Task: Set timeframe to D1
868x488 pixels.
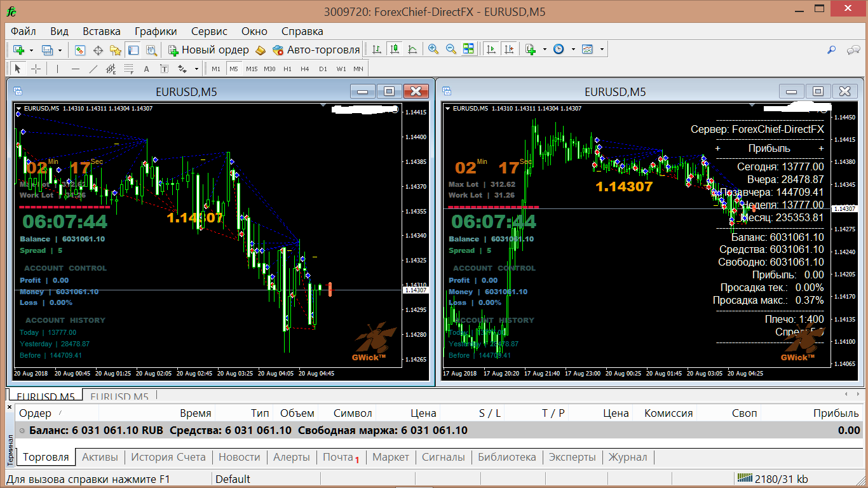Action: pyautogui.click(x=323, y=69)
